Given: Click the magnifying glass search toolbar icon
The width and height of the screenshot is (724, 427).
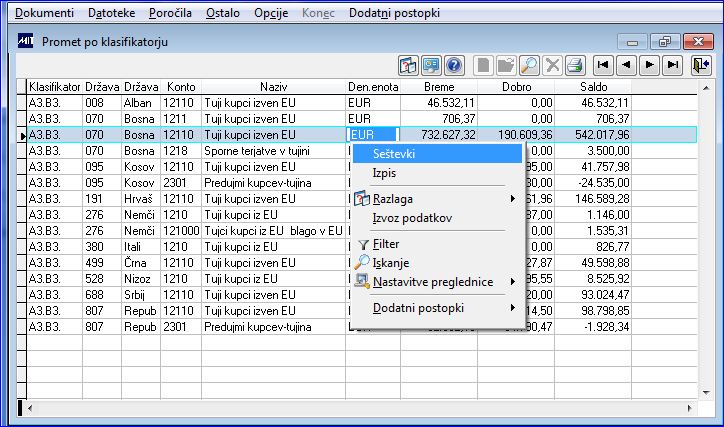Looking at the screenshot, I should pyautogui.click(x=529, y=66).
